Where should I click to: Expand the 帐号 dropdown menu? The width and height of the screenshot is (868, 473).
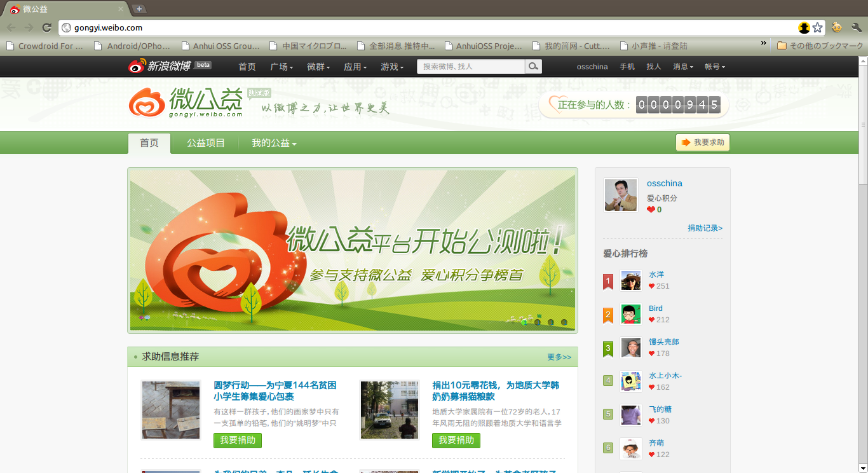(x=715, y=67)
